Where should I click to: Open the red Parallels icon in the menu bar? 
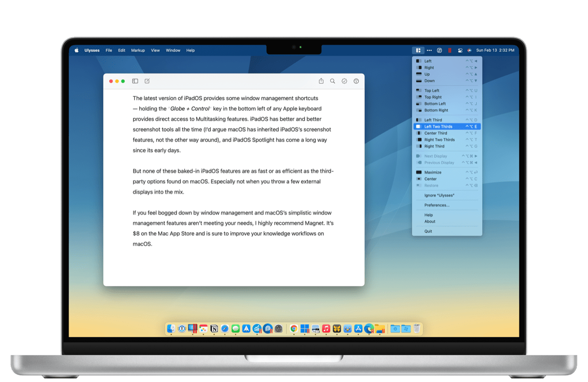pyautogui.click(x=450, y=50)
